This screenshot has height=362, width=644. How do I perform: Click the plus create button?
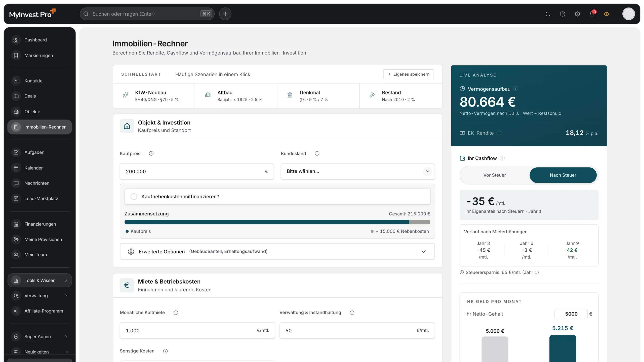point(225,14)
